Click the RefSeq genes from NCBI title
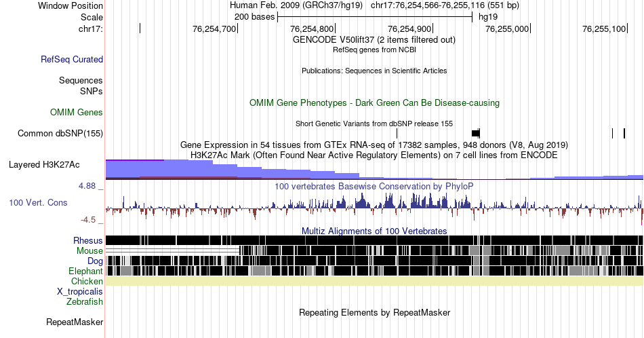Screen dimensions: 644x338 coord(374,50)
